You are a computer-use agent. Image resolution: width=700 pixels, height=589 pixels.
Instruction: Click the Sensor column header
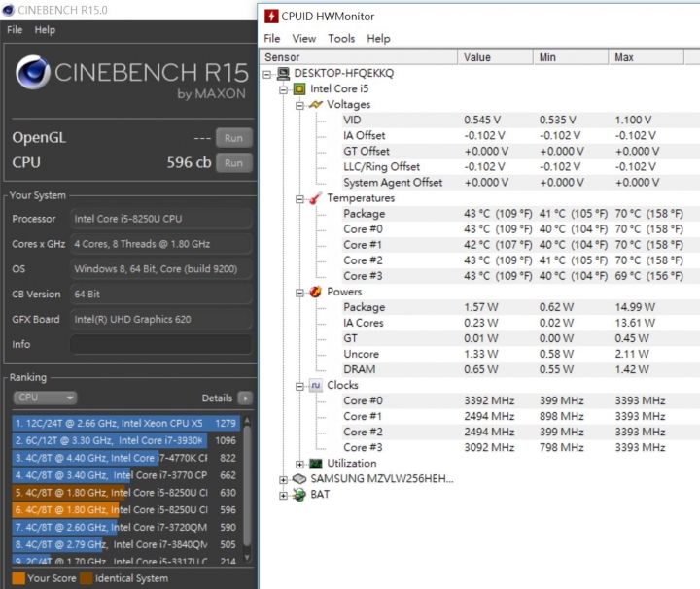tap(359, 57)
